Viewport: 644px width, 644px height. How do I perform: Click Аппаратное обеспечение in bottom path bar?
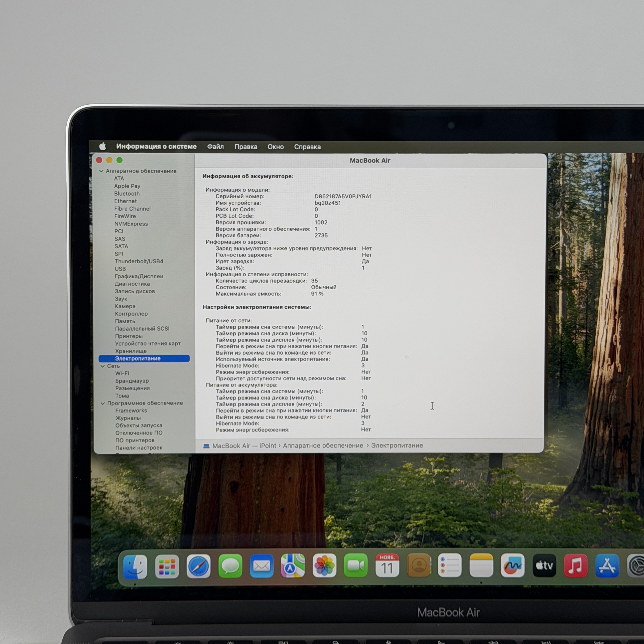(323, 446)
